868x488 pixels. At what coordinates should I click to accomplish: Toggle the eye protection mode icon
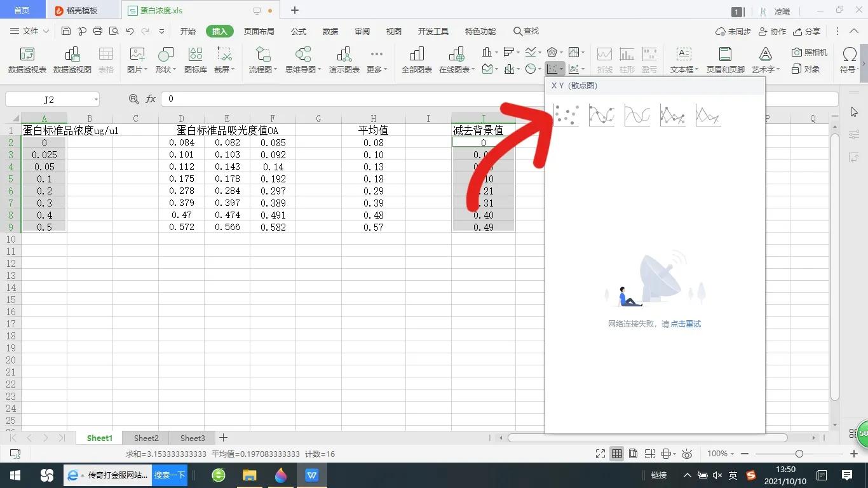[686, 454]
